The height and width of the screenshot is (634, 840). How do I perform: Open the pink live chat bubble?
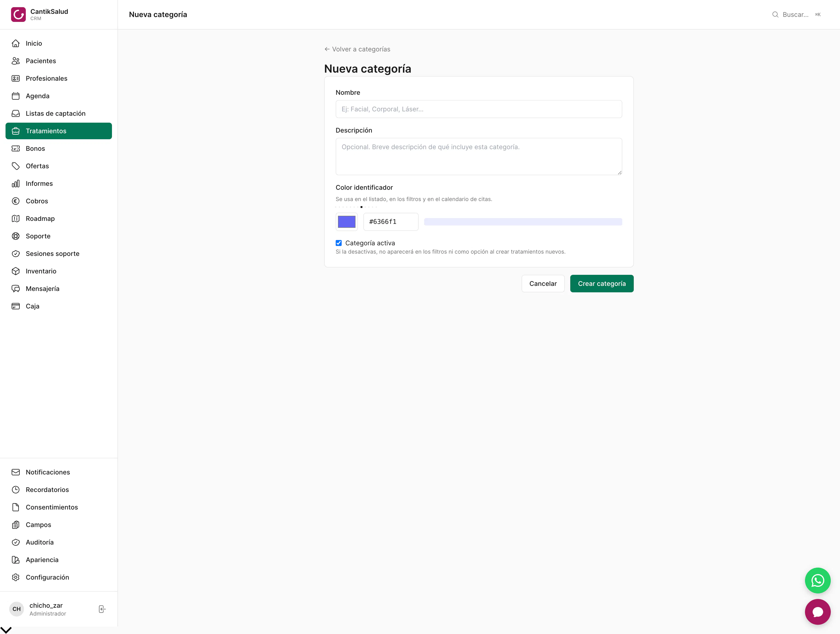pyautogui.click(x=817, y=612)
